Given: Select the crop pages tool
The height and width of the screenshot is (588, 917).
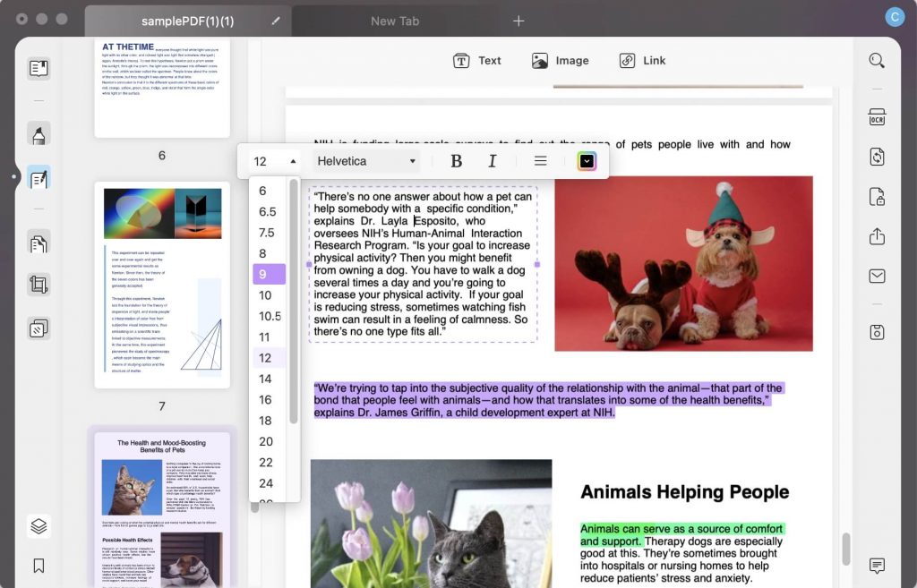Looking at the screenshot, I should (x=39, y=285).
